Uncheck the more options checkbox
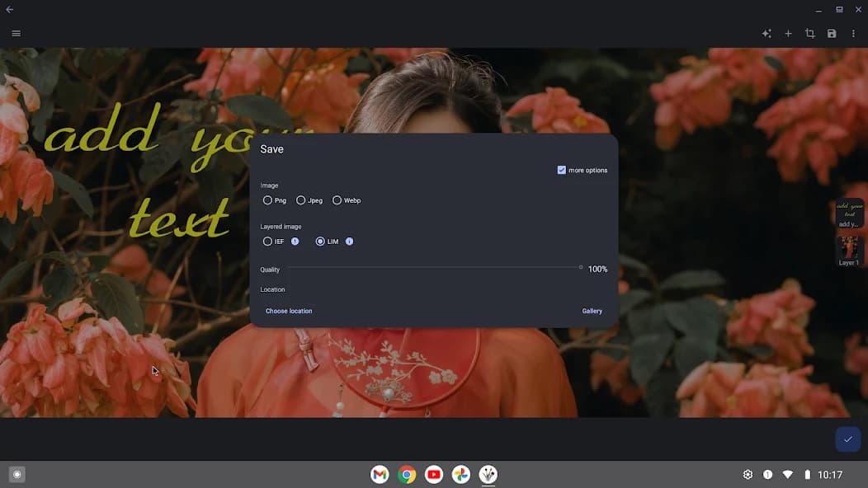The height and width of the screenshot is (488, 868). point(561,170)
